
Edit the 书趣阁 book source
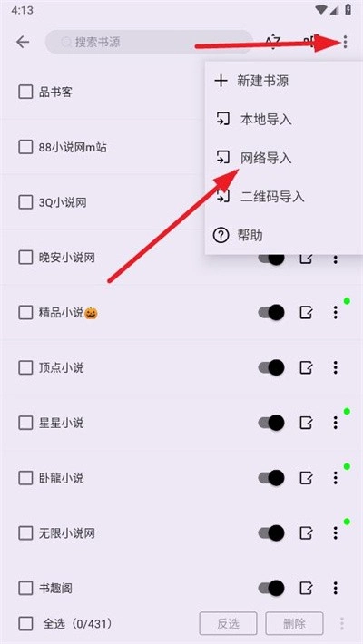point(306,588)
